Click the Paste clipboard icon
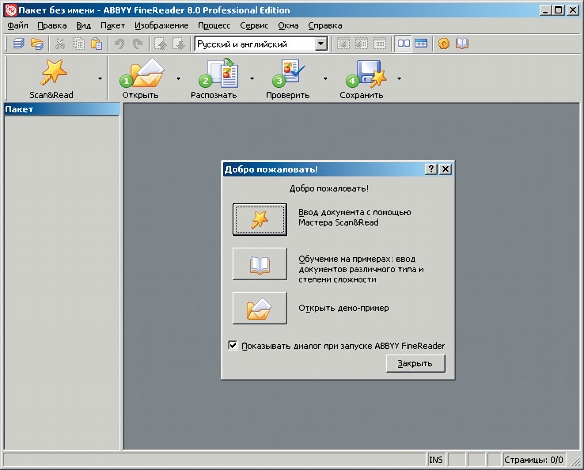This screenshot has width=584, height=470. coord(96,44)
